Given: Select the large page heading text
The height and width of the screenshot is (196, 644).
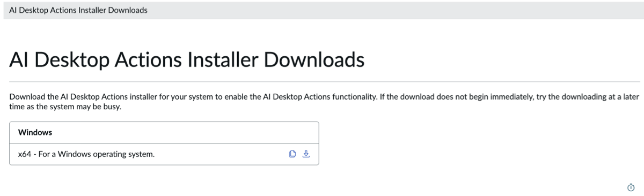Looking at the screenshot, I should pos(187,59).
